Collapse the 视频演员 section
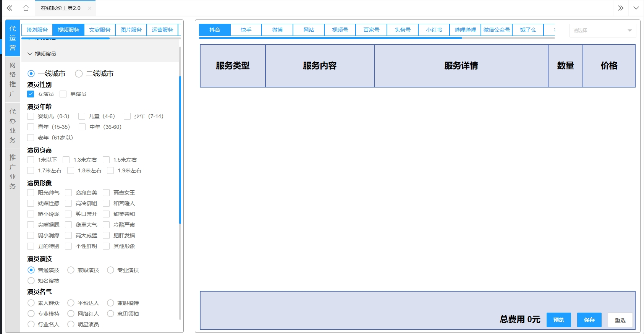644x334 pixels. (30, 54)
